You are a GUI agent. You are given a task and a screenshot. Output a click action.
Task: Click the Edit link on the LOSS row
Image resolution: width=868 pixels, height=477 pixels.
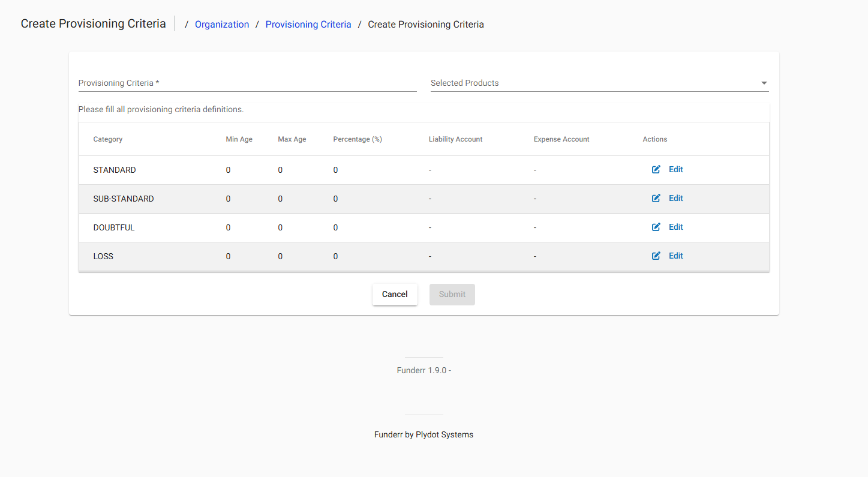pyautogui.click(x=675, y=256)
